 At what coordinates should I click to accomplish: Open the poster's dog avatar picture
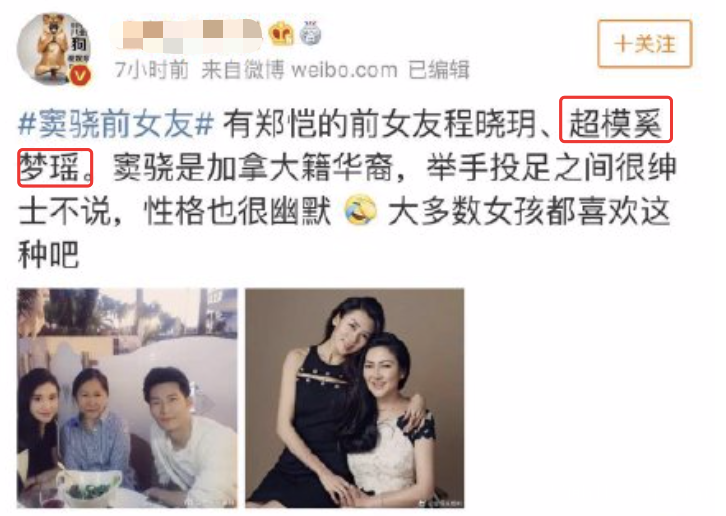click(x=54, y=49)
